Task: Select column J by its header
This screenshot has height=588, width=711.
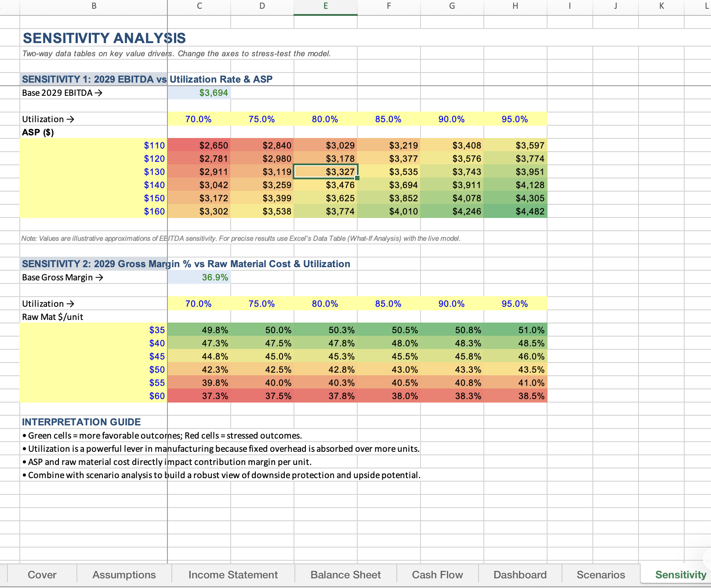Action: [616, 6]
